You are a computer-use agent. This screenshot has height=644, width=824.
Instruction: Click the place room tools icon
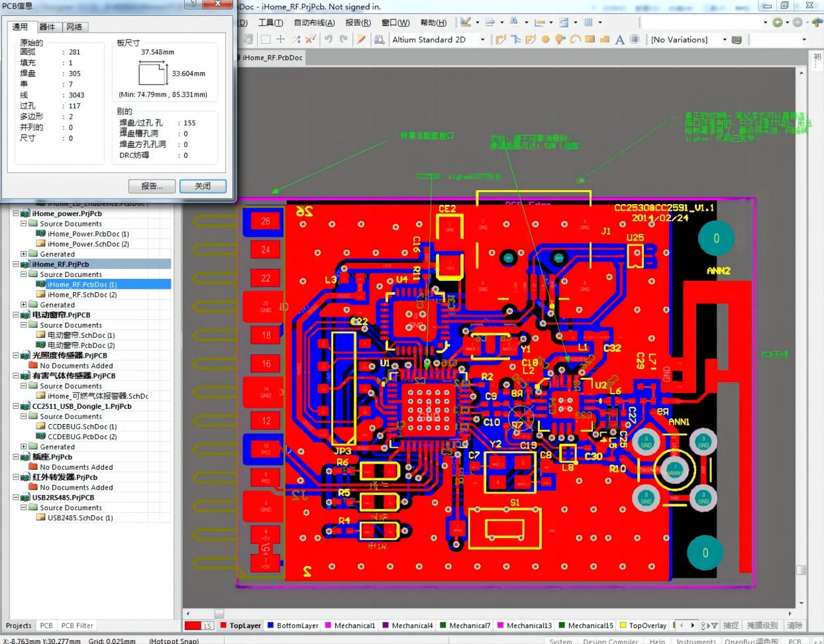coord(564,22)
